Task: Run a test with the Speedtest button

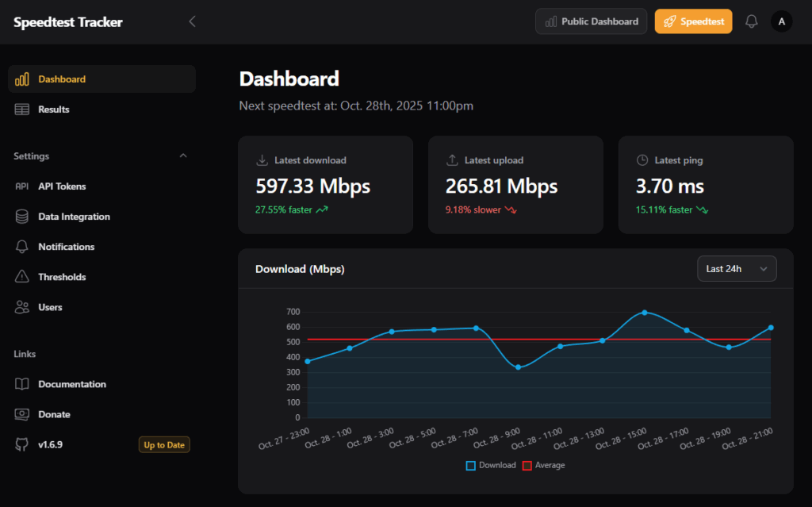Action: tap(693, 22)
